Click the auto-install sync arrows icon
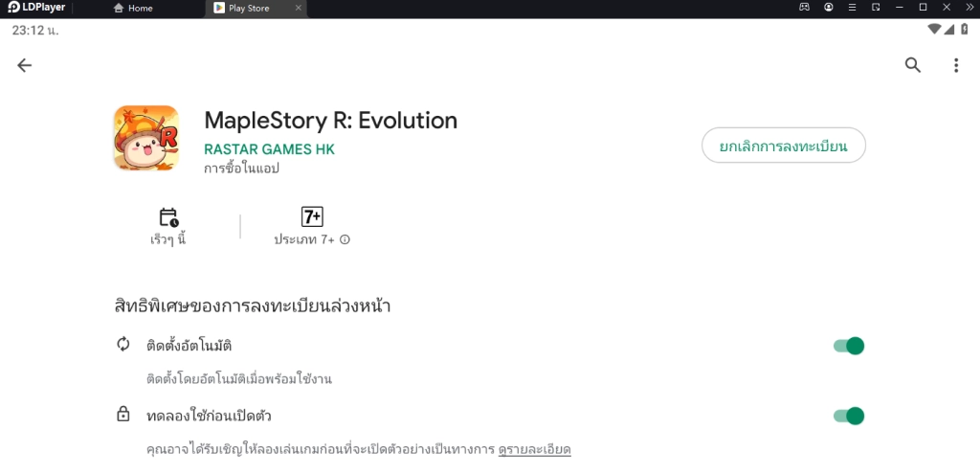This screenshot has height=474, width=980. tap(123, 344)
